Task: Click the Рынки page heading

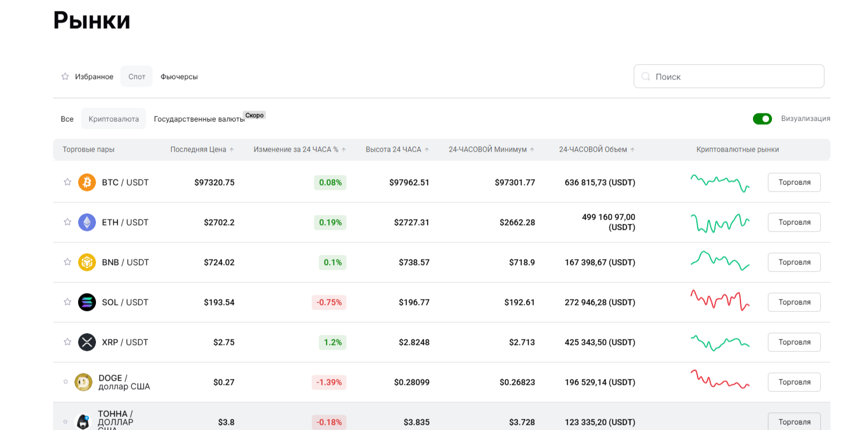Action: [92, 20]
